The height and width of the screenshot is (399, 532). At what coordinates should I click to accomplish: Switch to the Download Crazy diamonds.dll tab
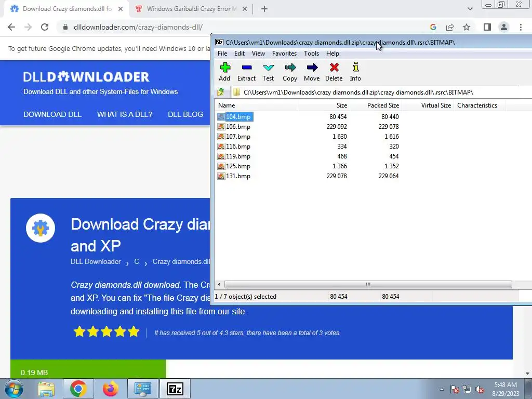tap(66, 9)
